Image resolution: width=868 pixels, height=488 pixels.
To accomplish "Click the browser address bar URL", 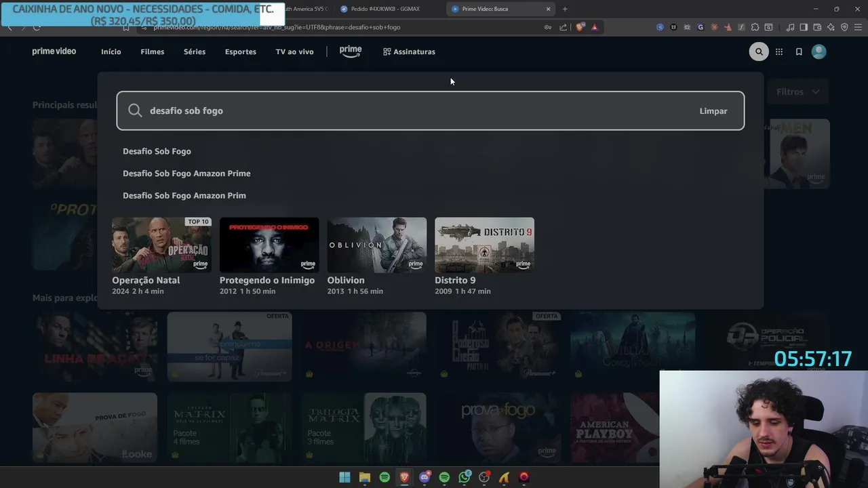I will tap(277, 27).
